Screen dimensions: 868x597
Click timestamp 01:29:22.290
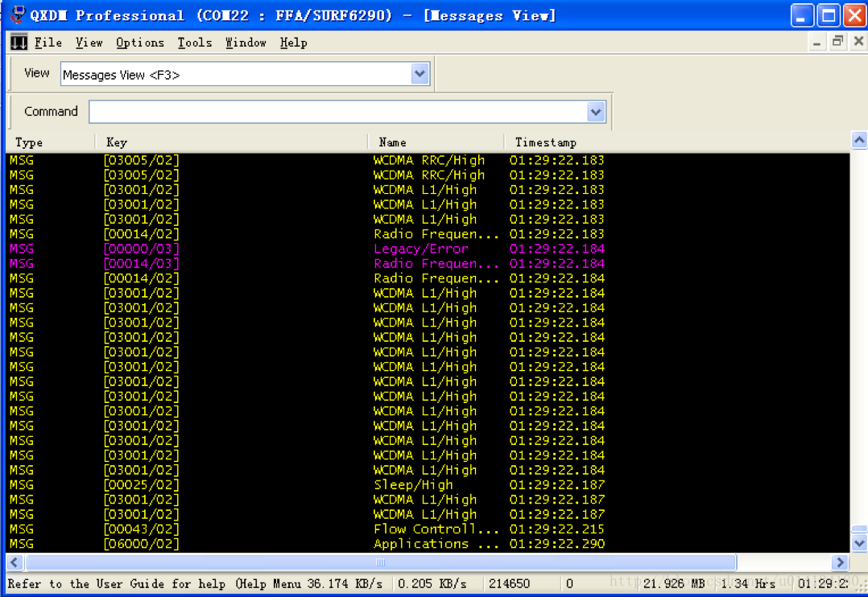point(557,544)
